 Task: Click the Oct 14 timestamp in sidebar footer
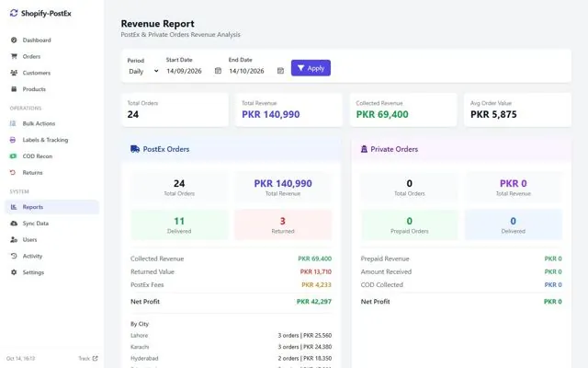click(20, 358)
